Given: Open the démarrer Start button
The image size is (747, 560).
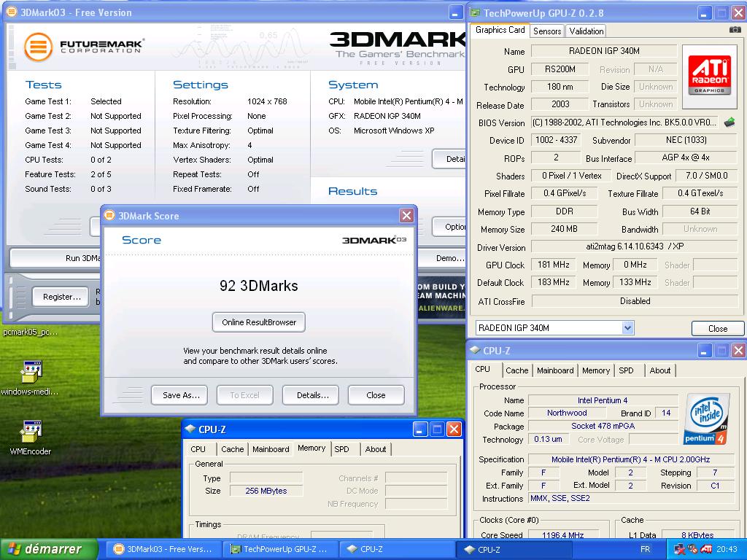Looking at the screenshot, I should pyautogui.click(x=49, y=549).
